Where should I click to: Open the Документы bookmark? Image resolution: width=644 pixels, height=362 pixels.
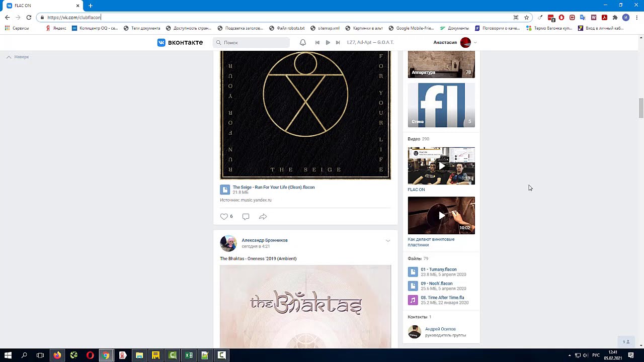454,28
